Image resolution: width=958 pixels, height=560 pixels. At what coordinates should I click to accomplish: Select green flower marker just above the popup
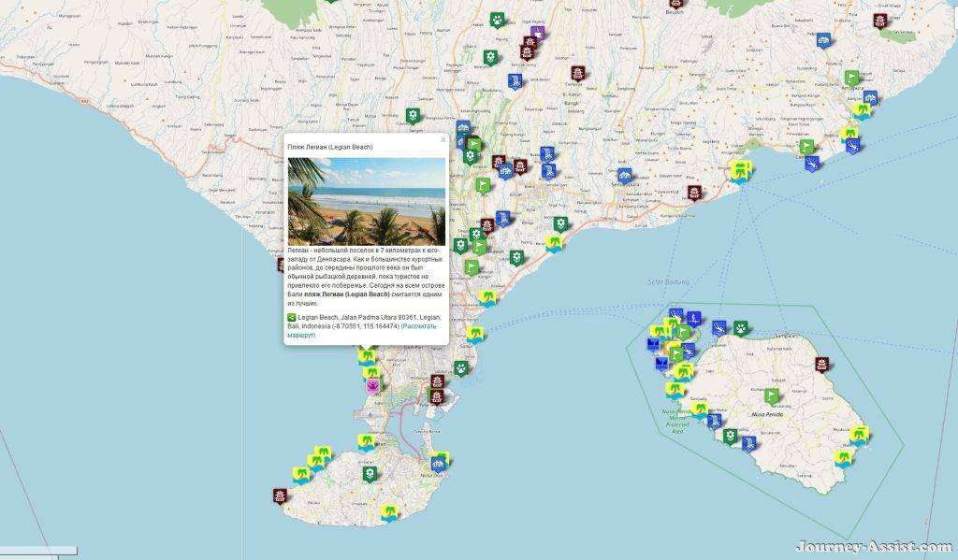[x=413, y=116]
